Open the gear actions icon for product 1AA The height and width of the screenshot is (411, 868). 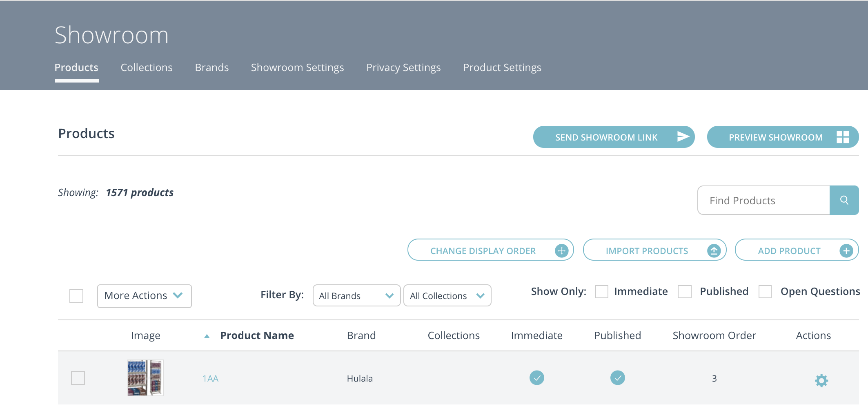[821, 380]
